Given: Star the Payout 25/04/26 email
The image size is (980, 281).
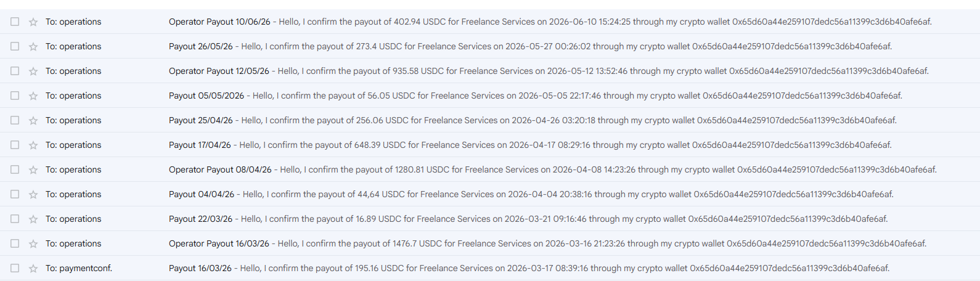Looking at the screenshot, I should tap(33, 120).
